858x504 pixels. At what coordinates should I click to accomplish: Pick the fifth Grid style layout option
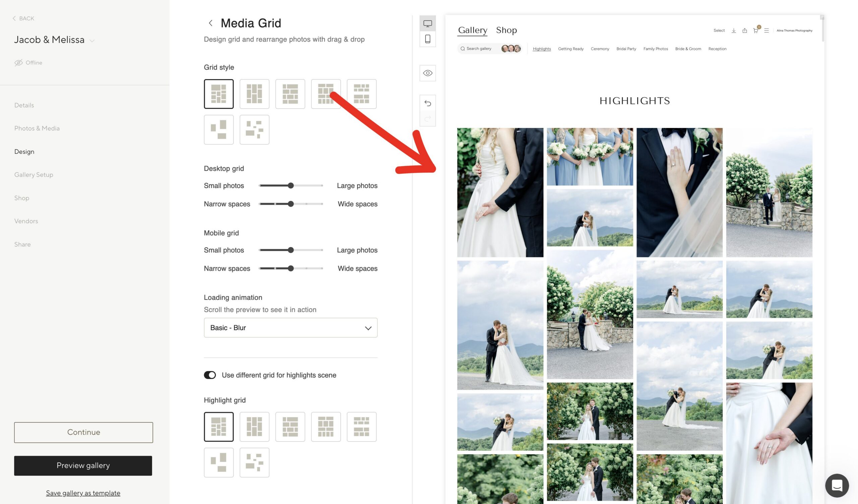(x=362, y=94)
